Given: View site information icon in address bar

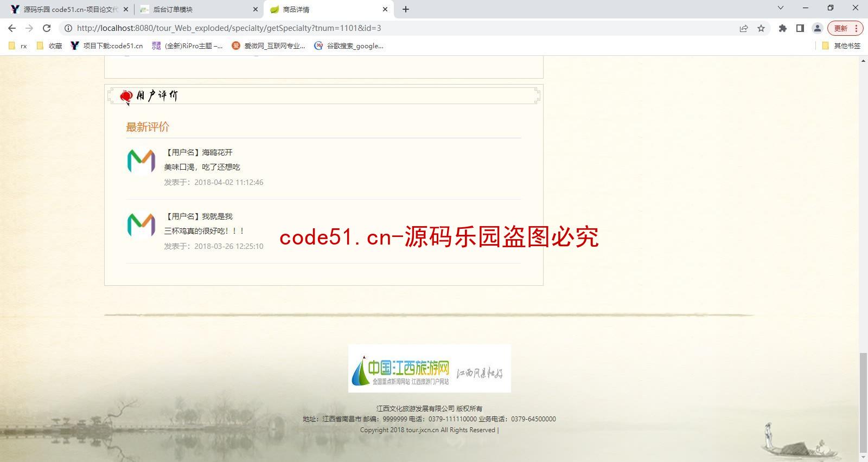Looking at the screenshot, I should 68,28.
